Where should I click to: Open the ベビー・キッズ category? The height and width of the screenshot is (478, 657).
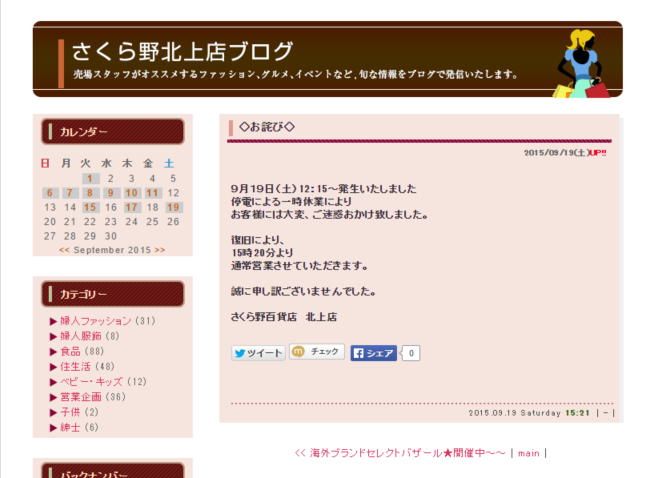coord(91,382)
